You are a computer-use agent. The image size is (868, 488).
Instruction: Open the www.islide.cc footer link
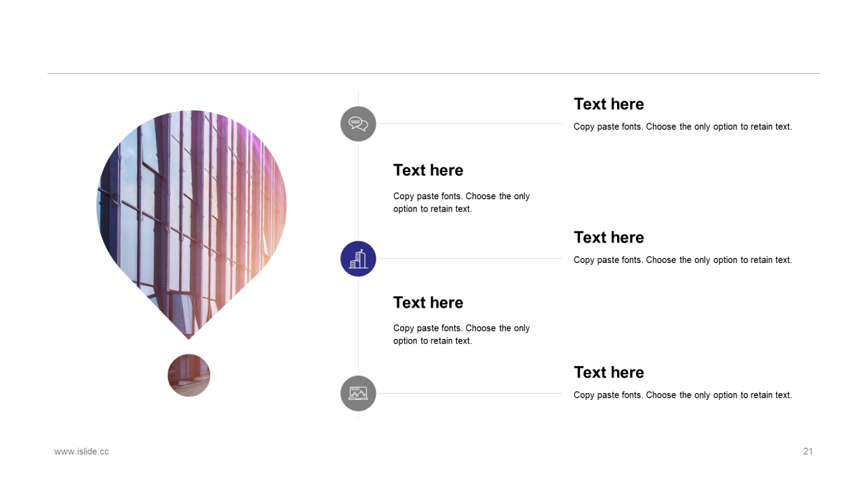tap(81, 451)
